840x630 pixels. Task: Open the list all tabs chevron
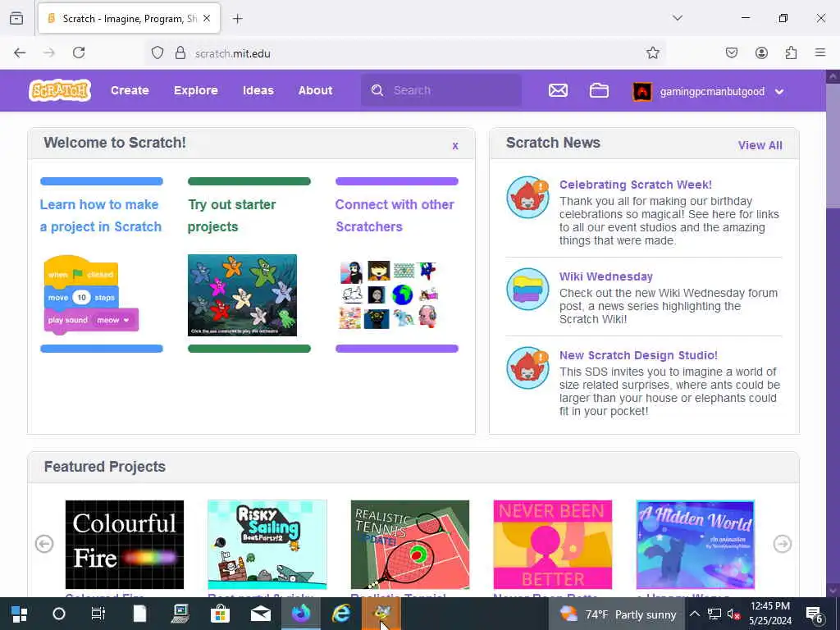[x=678, y=18]
